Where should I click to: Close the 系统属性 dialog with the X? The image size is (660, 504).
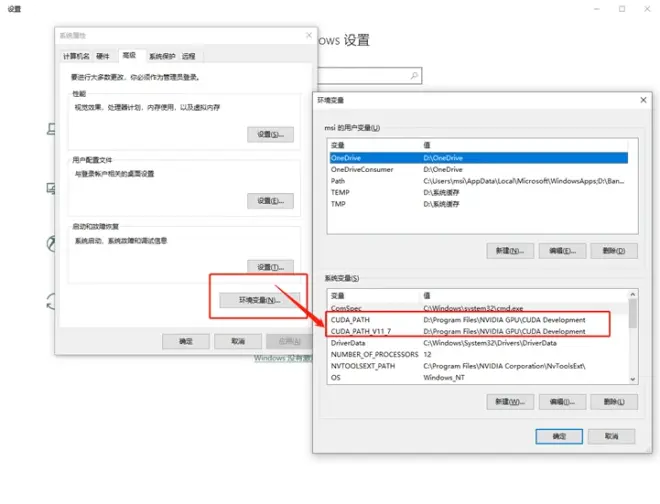click(x=309, y=35)
